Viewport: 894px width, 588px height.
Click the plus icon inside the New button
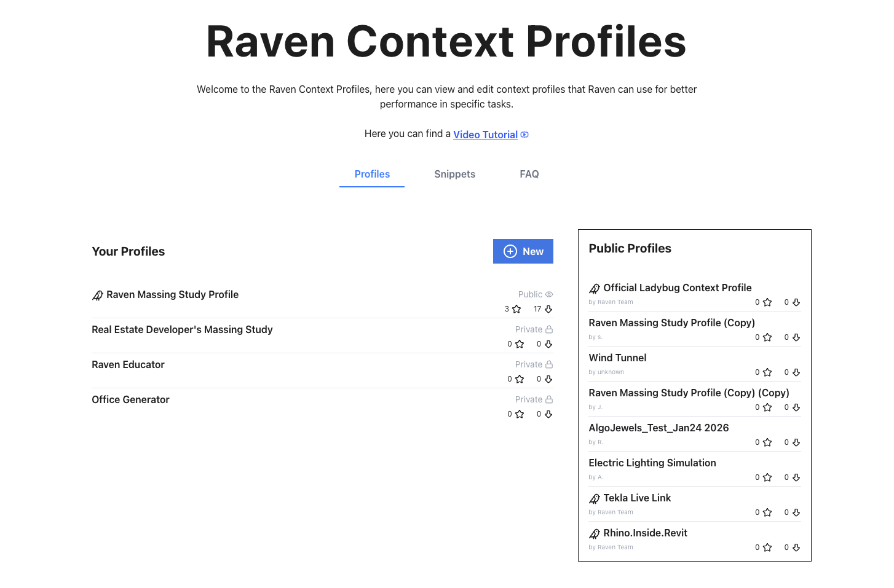[x=510, y=251]
